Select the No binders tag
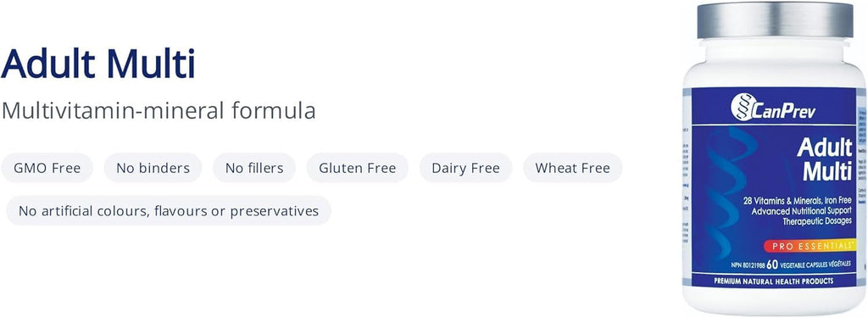The width and height of the screenshot is (868, 318). (x=153, y=168)
